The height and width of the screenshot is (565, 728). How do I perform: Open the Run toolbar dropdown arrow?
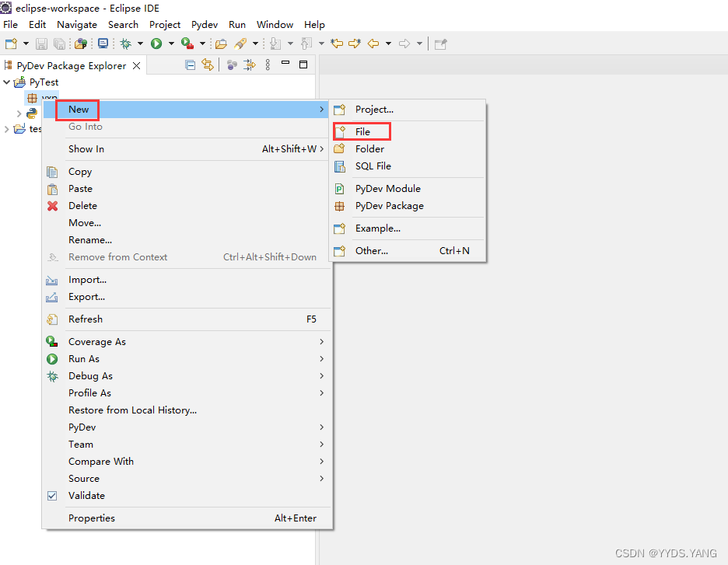tap(171, 44)
